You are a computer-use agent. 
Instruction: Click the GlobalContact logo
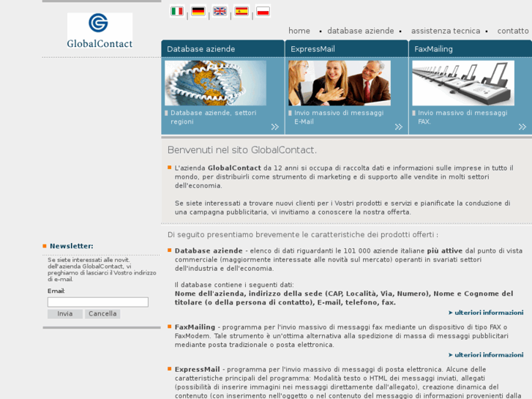point(100,31)
